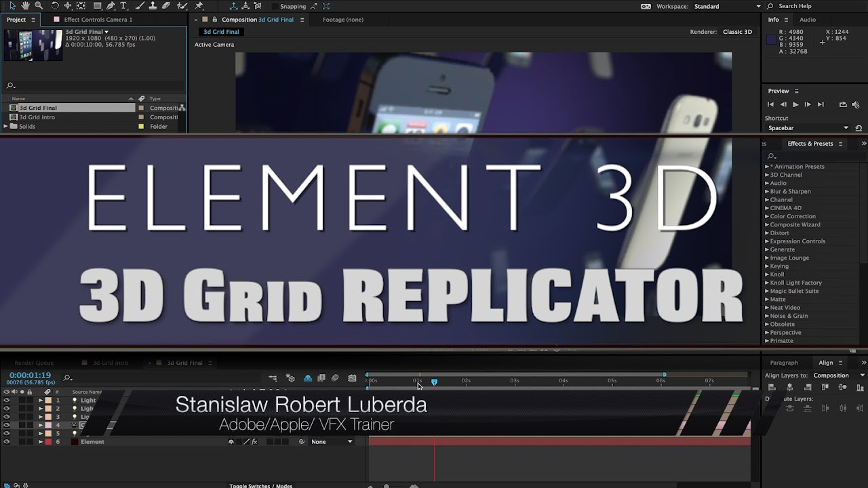Click the Align layers left edge icon
868x488 pixels.
(772, 387)
